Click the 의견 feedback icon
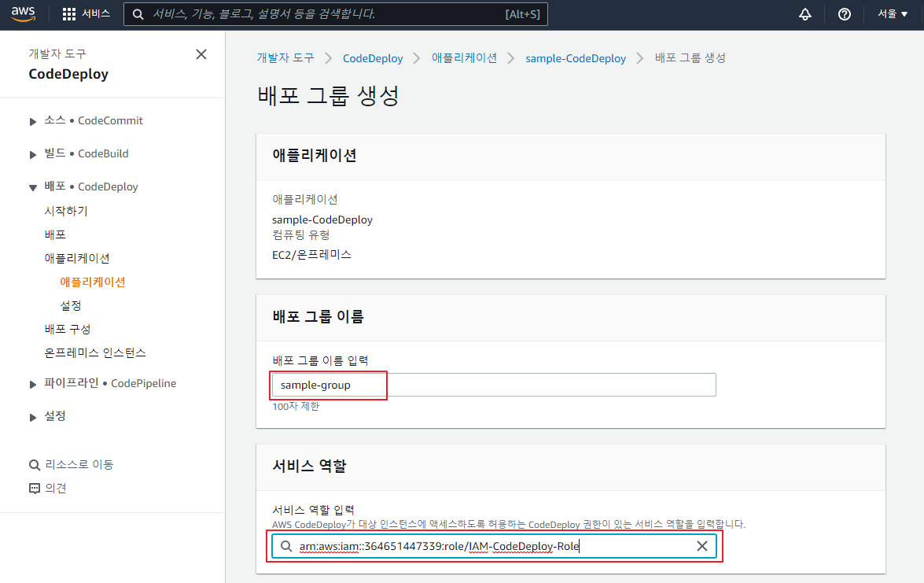Image resolution: width=924 pixels, height=583 pixels. [x=34, y=489]
